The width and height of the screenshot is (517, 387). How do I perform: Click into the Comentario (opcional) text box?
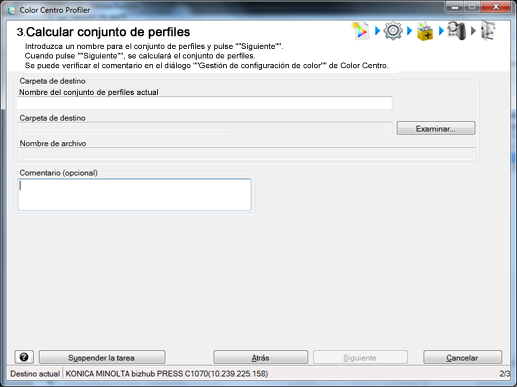coord(135,195)
